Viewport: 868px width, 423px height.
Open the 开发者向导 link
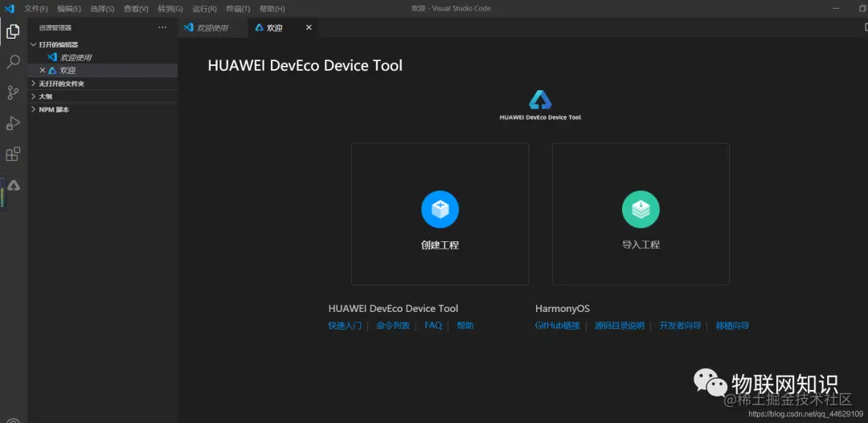click(x=681, y=326)
